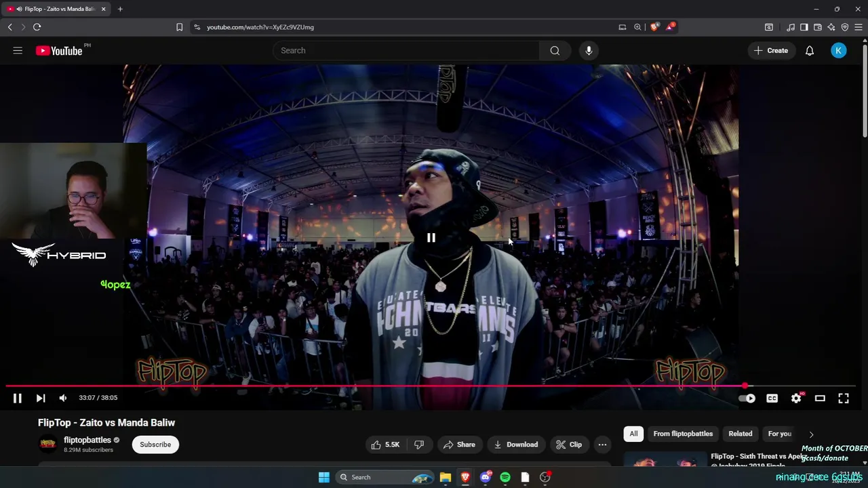Open the fliptopbattles channel avatar
868x488 pixels.
click(47, 444)
